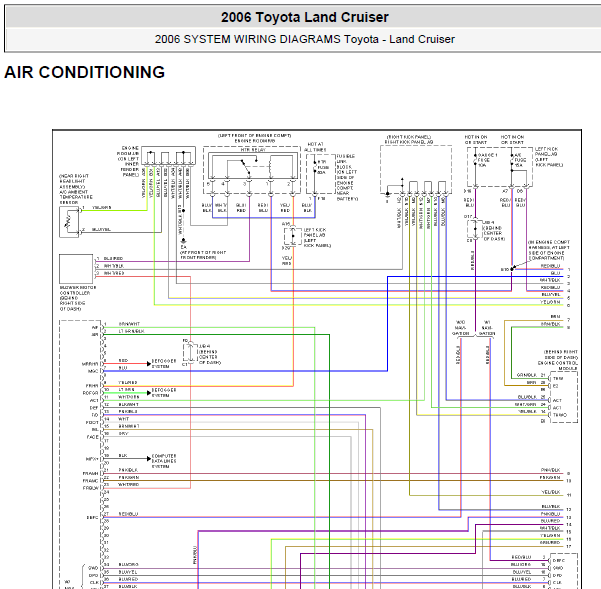Select the 'GAUGE 1 FUSE 10A' label
Viewport: 601px width, 589px height.
coord(487,160)
